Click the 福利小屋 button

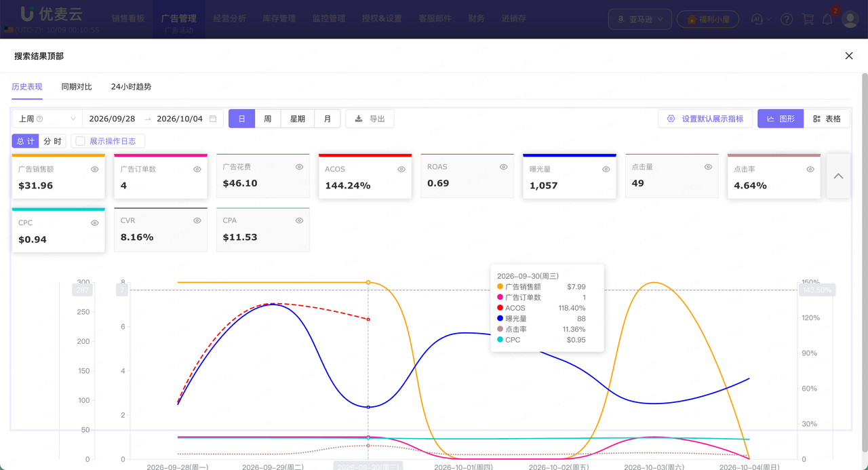(x=708, y=19)
